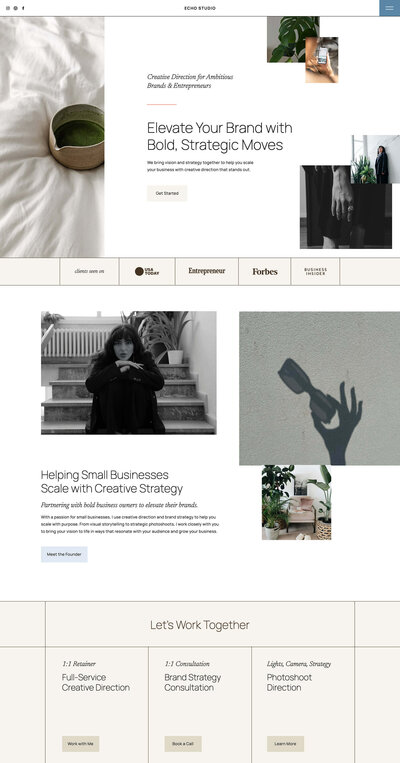
Task: Click the Forbes logo
Action: 265,272
